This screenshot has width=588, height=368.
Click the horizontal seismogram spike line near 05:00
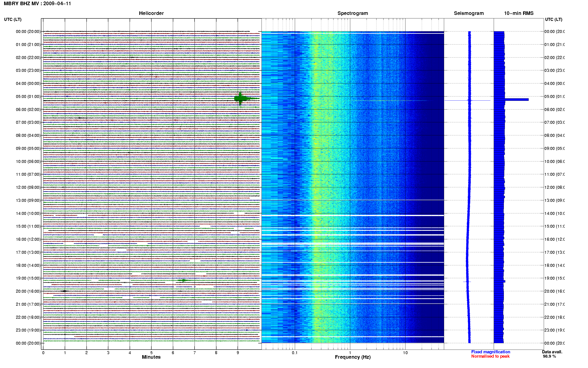tap(467, 100)
